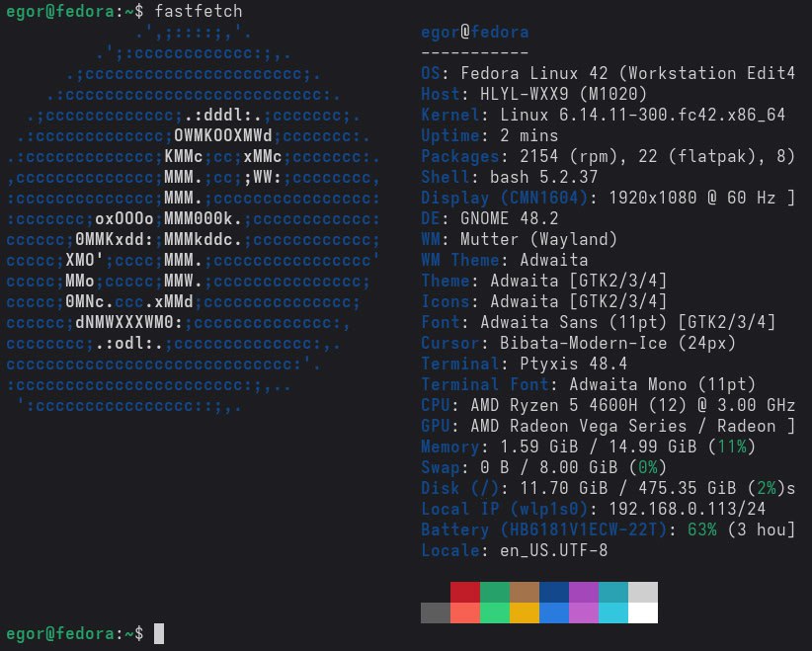This screenshot has height=651, width=812.
Task: Click the Memory 11% usage value
Action: click(x=732, y=447)
